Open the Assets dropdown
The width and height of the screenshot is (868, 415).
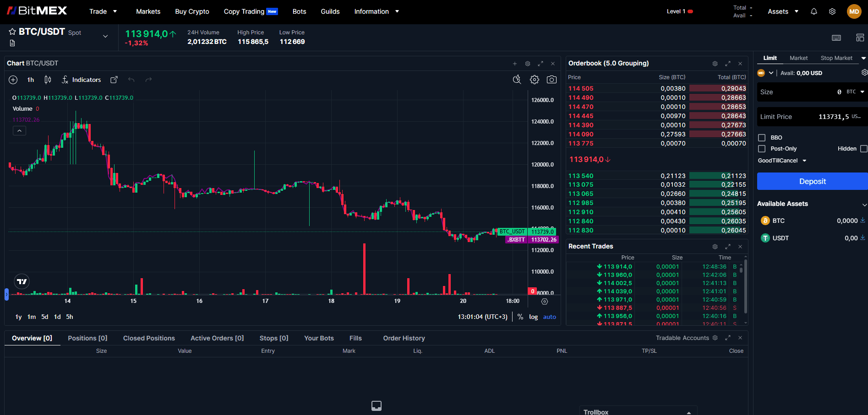coord(783,11)
